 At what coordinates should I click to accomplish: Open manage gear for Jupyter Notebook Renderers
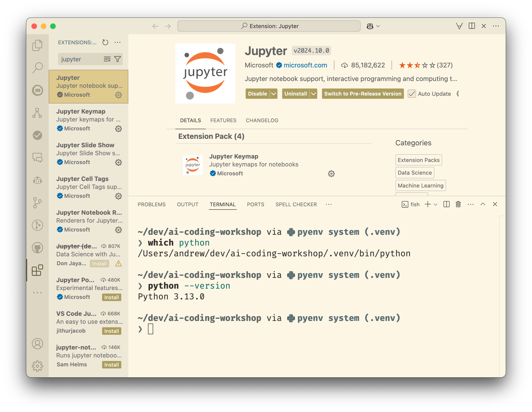(118, 230)
